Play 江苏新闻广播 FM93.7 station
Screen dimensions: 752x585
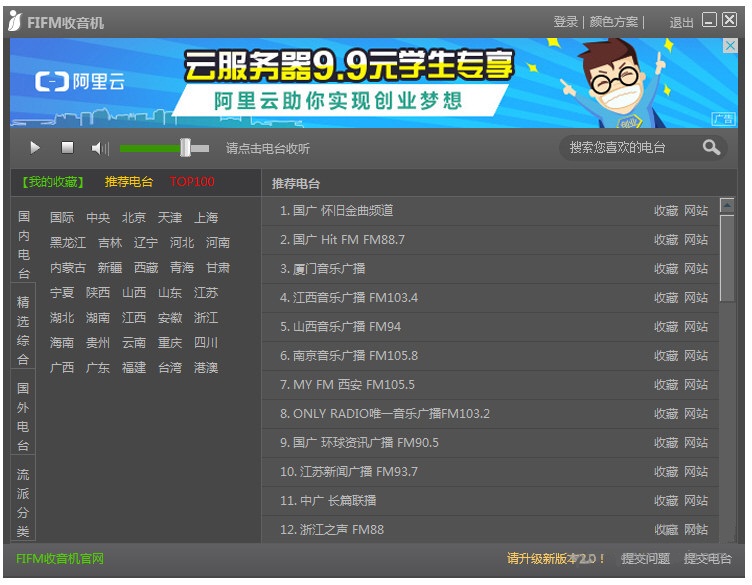click(349, 472)
